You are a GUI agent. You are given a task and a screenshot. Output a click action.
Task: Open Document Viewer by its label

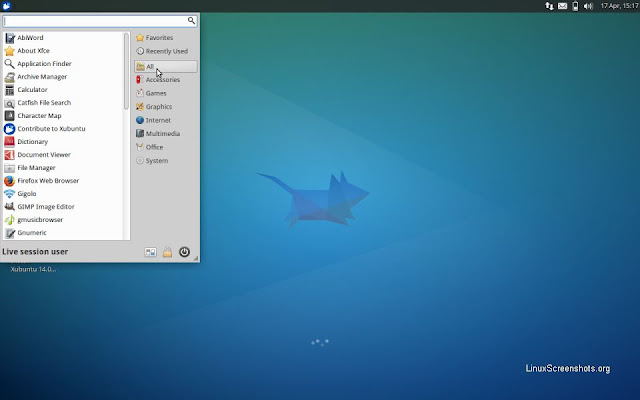(44, 155)
